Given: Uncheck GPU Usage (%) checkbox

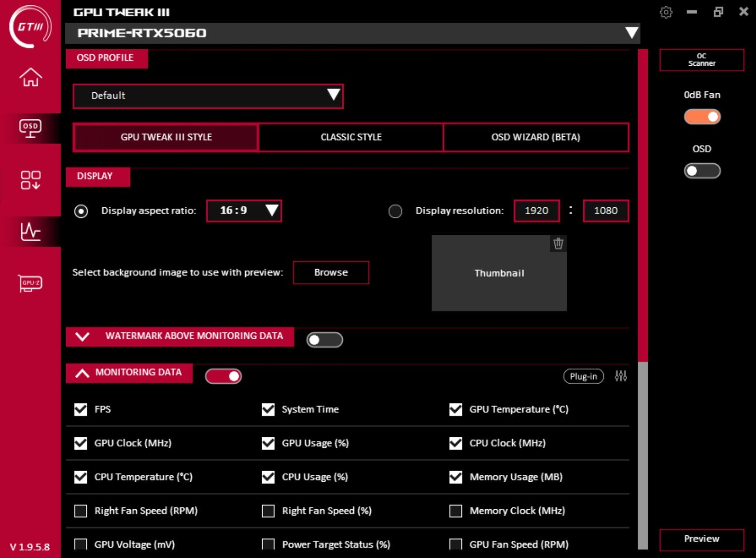Looking at the screenshot, I should (268, 444).
